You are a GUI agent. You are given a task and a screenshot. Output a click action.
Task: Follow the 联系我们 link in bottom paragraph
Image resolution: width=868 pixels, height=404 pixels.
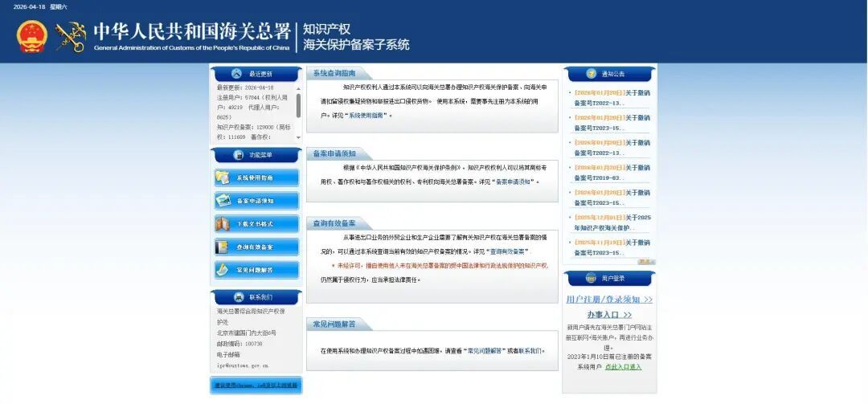(530, 351)
